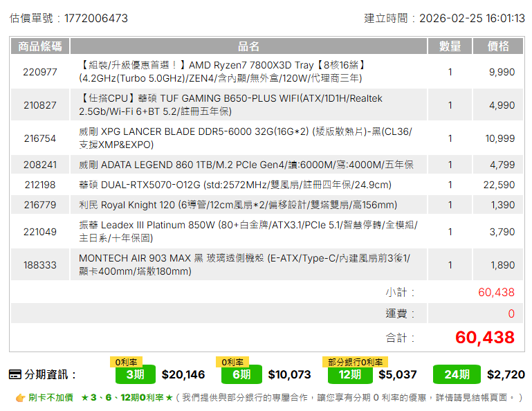532x411 pixels.
Task: Click the 商品條碼 column header
Action: (40, 46)
